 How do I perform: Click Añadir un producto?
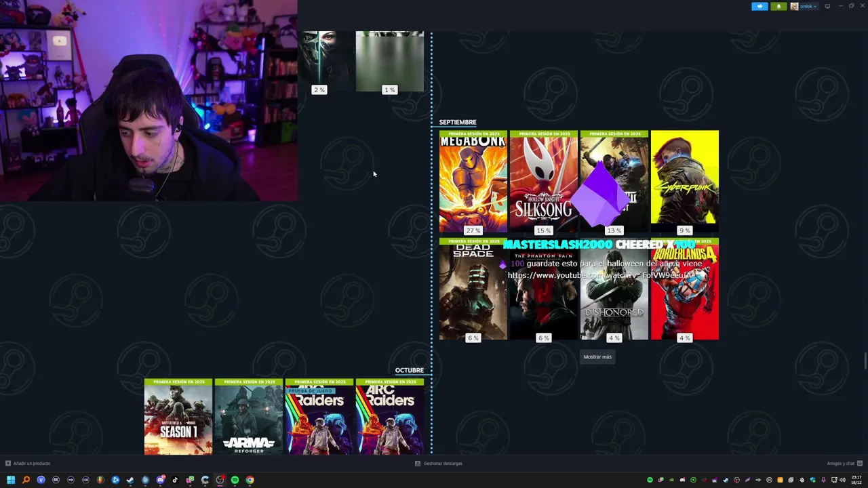[x=28, y=464]
